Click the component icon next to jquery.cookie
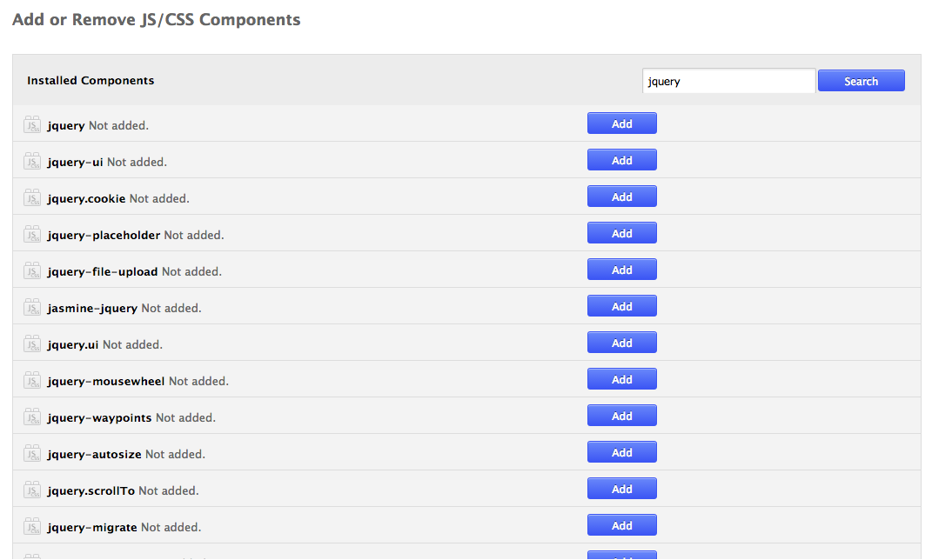Screen dimensions: 932x560 pos(32,198)
